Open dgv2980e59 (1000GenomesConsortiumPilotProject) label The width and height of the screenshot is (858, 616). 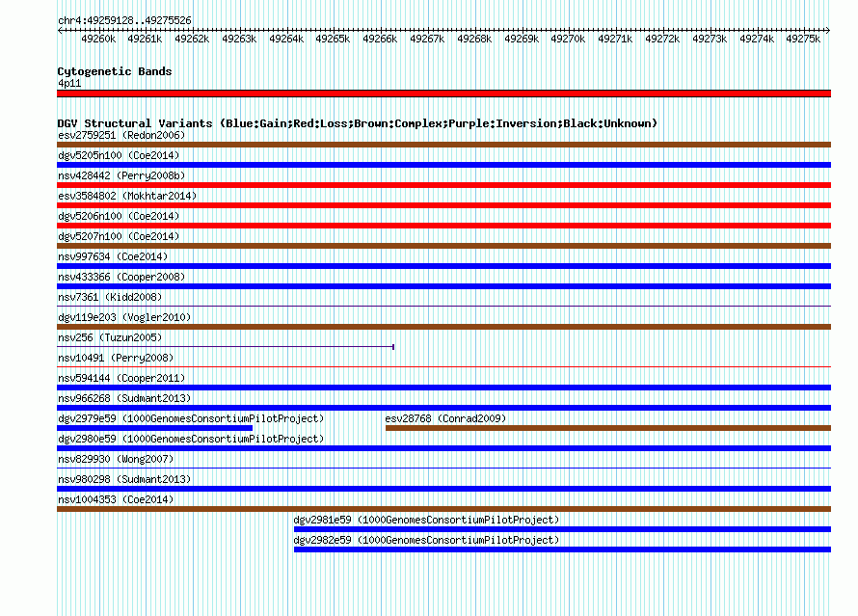tap(191, 439)
